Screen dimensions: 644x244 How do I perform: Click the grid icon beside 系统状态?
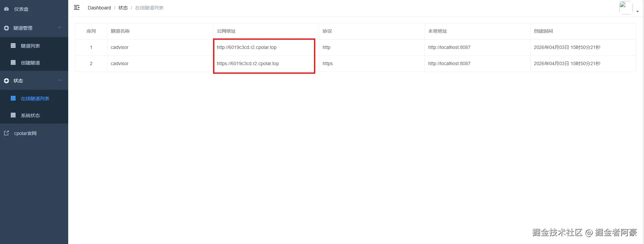pyautogui.click(x=13, y=115)
